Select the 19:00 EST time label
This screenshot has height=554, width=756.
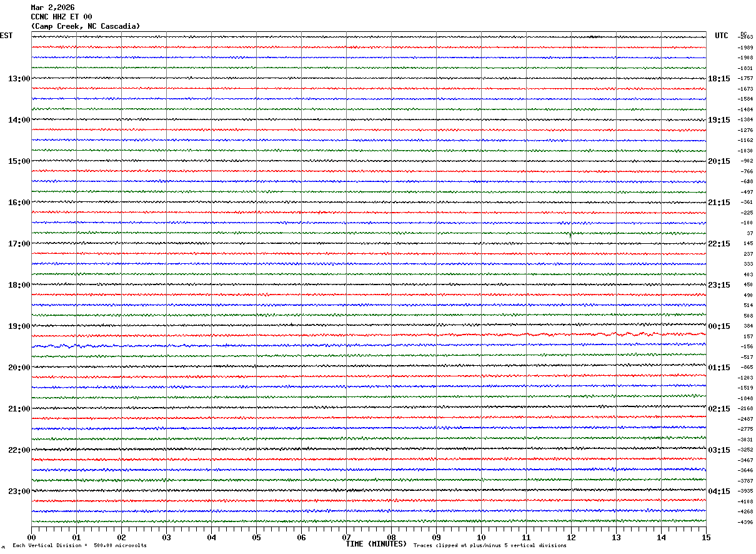[x=19, y=326]
